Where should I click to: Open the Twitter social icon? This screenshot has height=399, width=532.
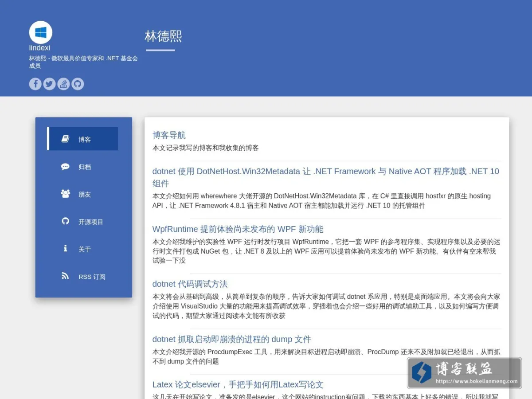click(x=50, y=84)
